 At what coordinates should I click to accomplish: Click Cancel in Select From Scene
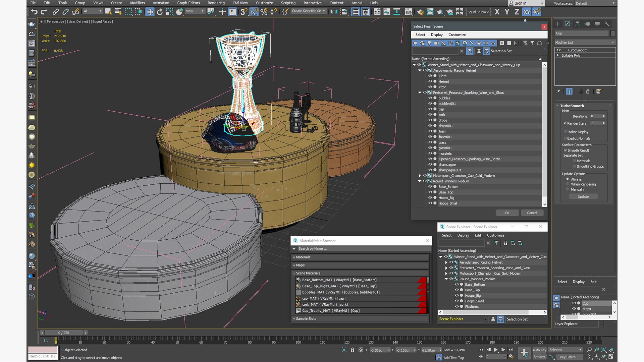[532, 213]
